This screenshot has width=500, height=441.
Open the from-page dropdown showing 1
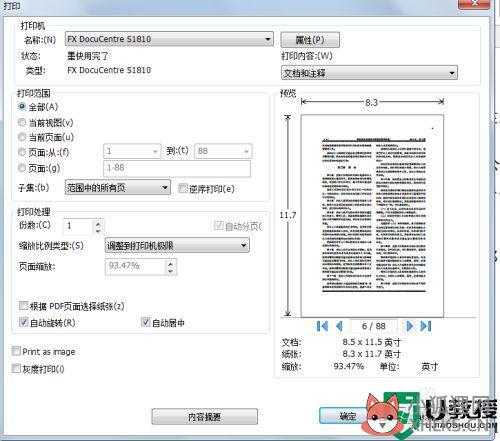tap(132, 151)
